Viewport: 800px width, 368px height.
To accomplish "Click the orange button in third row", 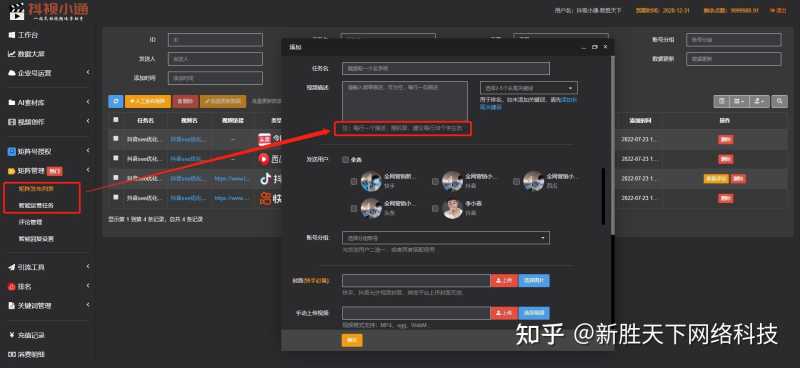I will pos(716,179).
